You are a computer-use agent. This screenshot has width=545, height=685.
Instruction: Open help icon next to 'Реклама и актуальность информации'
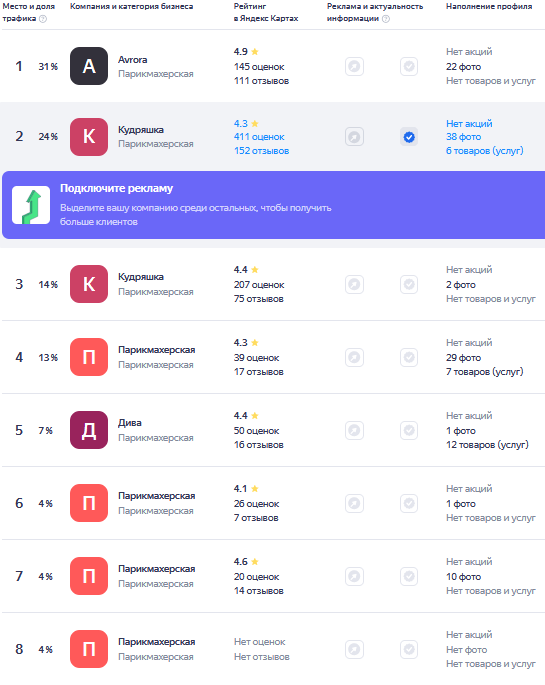pos(386,19)
